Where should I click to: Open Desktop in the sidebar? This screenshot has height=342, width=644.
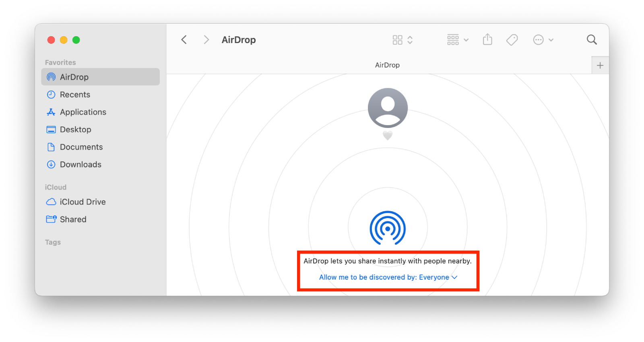[101, 130]
